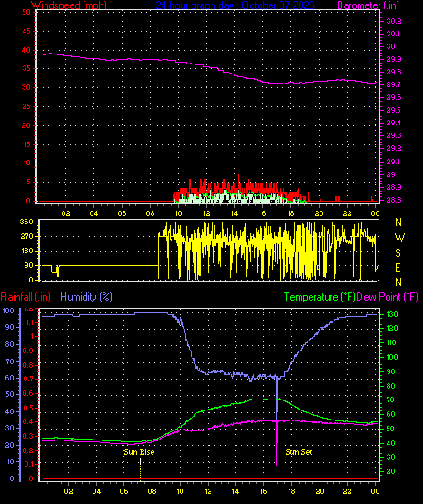This screenshot has width=423, height=504.
Task: Select the Rainfall (.in) legend label
Action: (25, 297)
